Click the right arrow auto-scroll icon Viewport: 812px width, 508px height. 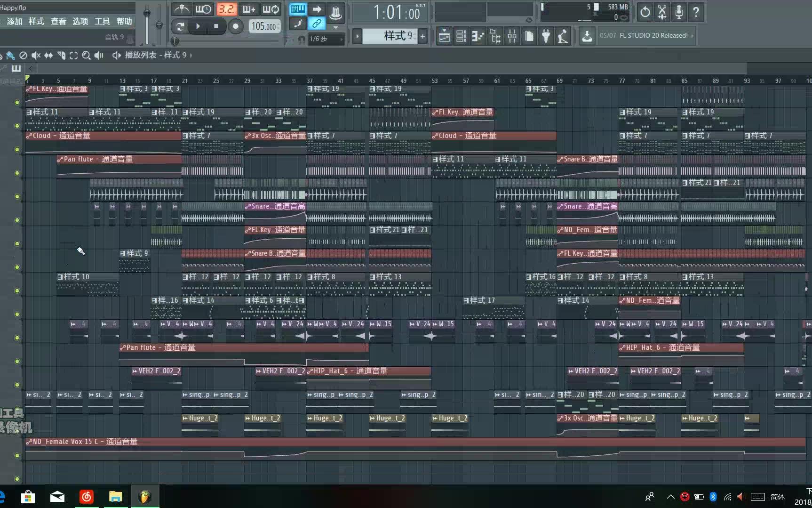coord(317,9)
